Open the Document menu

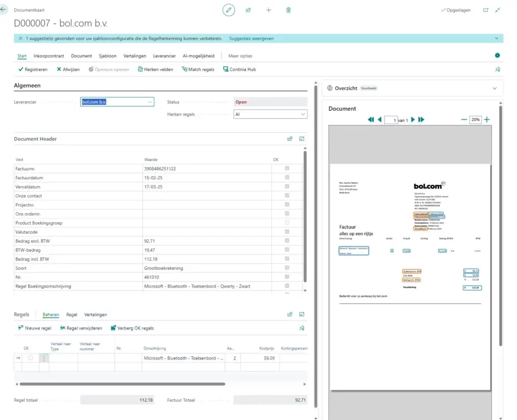(81, 56)
